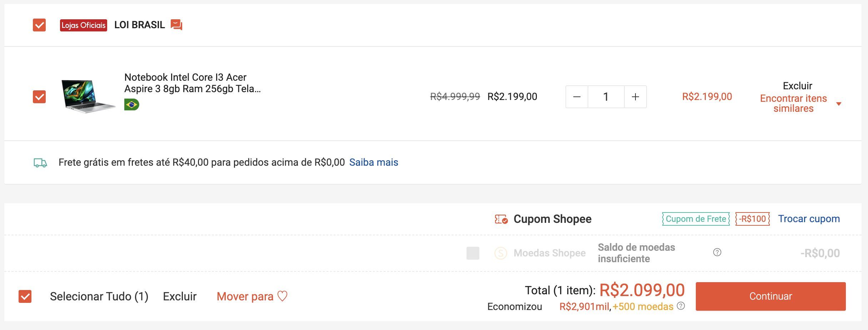Open help icon beside Saldo de moedas insuficiente

pyautogui.click(x=717, y=252)
